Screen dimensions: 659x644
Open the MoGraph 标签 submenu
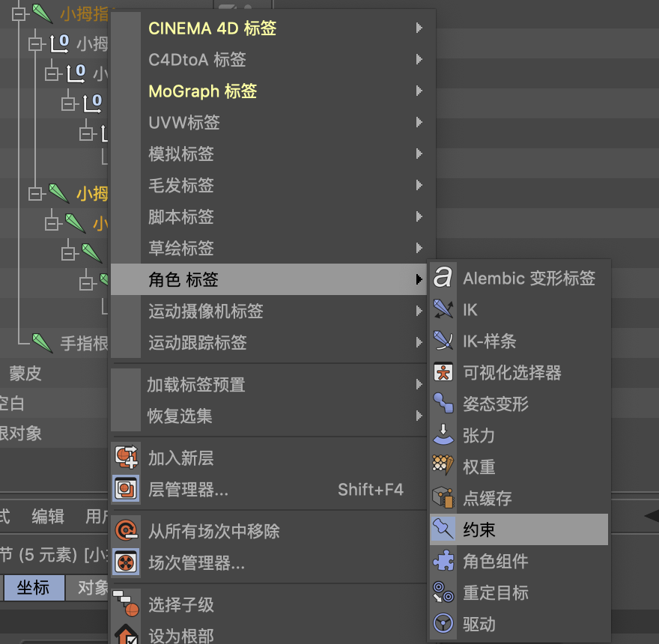[x=268, y=91]
